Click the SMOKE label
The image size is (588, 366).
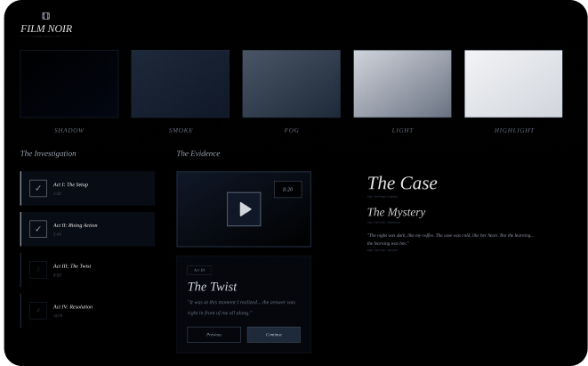coord(181,130)
